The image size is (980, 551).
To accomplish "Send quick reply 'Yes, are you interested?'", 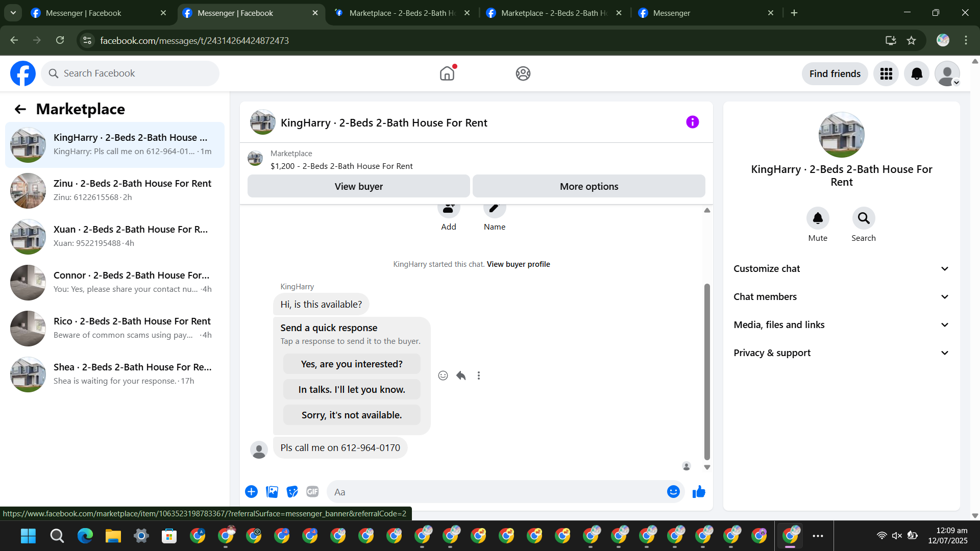I will tap(352, 364).
